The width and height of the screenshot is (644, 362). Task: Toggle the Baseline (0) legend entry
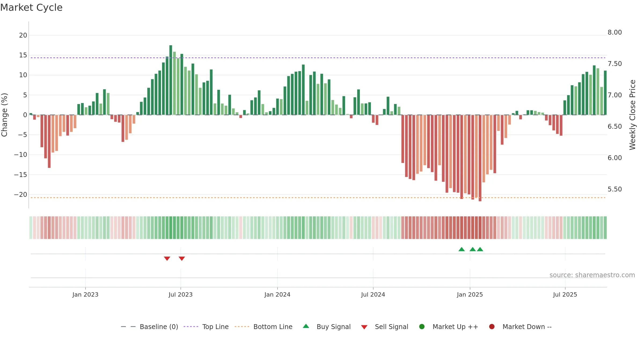149,327
